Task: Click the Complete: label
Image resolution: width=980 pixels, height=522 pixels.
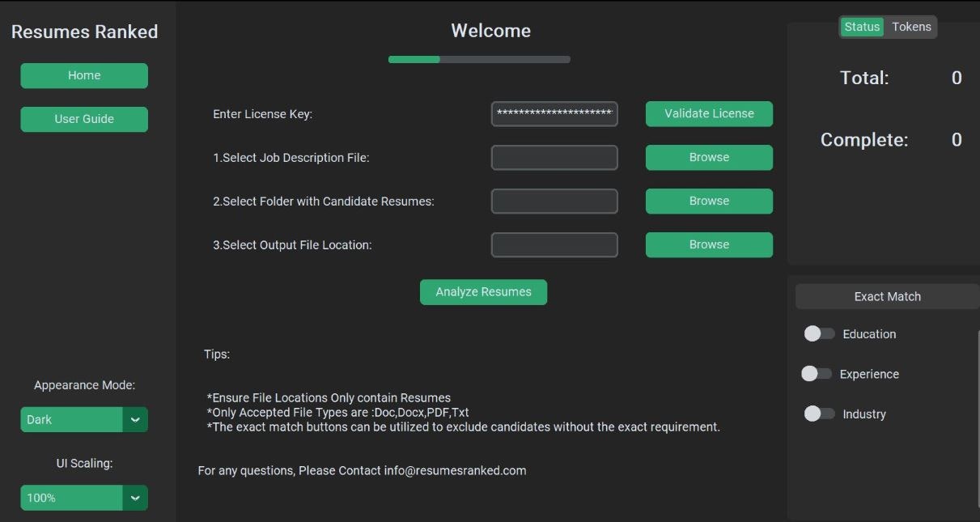Action: point(864,140)
